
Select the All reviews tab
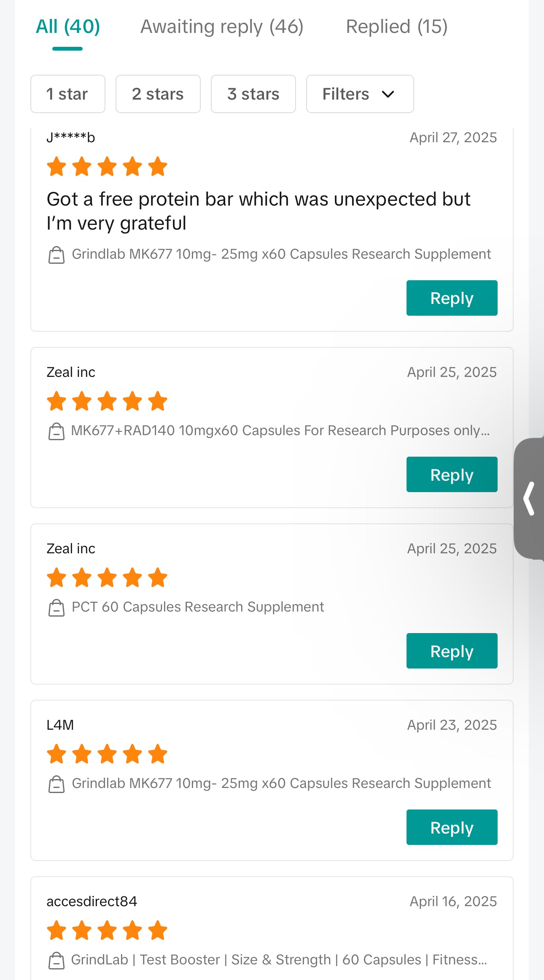point(68,27)
